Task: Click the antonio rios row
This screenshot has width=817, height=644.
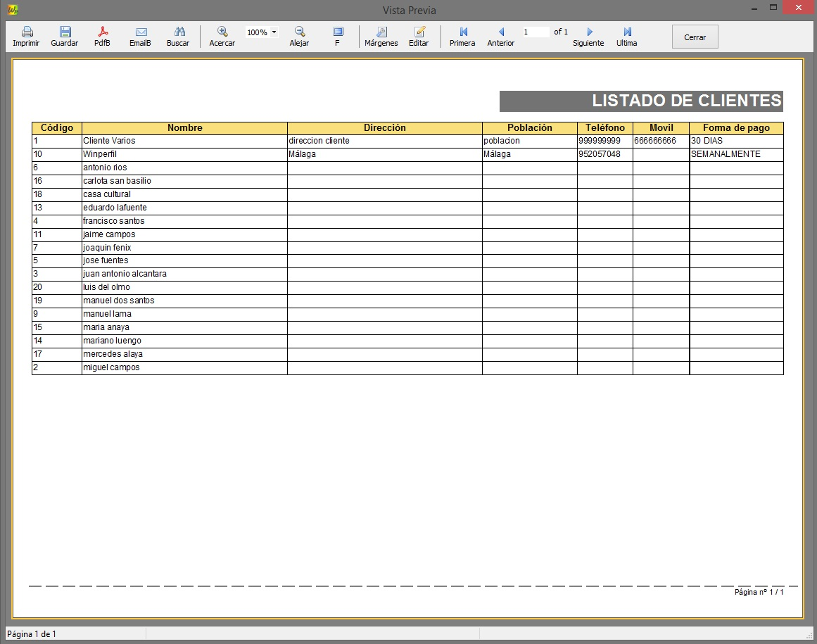Action: point(407,168)
